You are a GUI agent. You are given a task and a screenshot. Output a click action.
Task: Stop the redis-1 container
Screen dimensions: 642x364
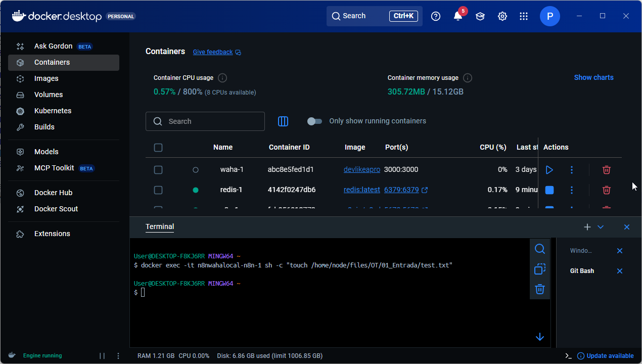click(x=549, y=190)
